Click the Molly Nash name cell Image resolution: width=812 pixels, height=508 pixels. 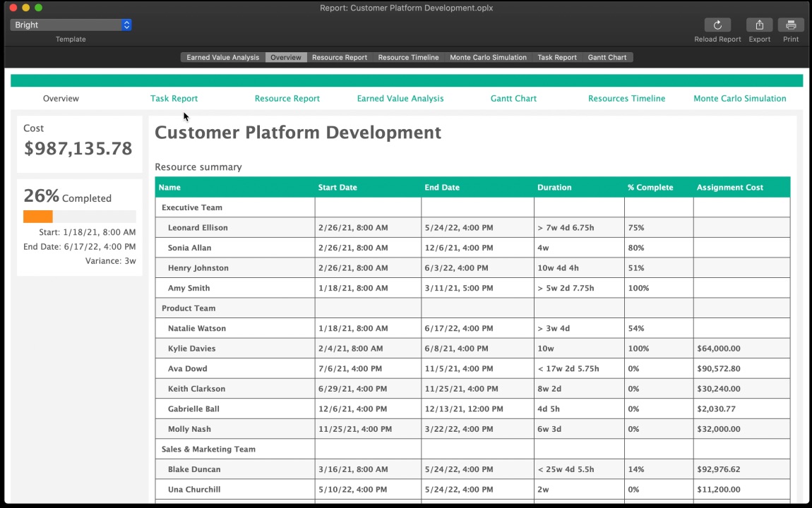click(x=235, y=430)
